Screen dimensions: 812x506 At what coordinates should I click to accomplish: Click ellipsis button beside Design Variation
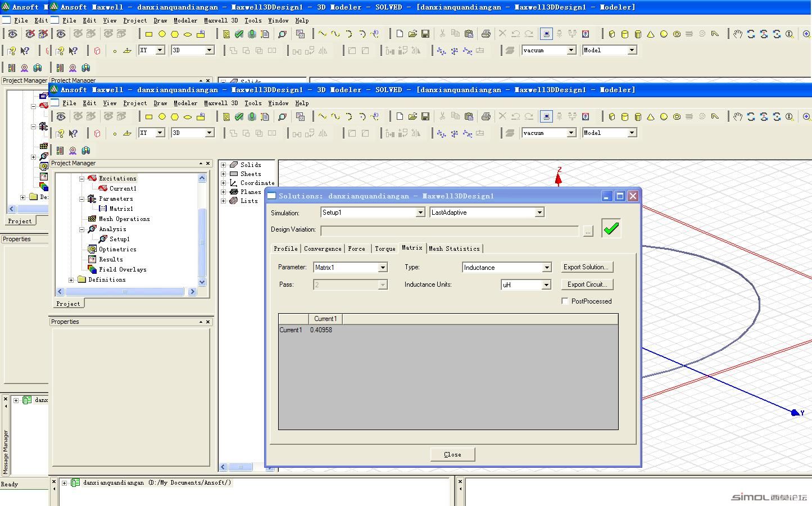tap(588, 231)
